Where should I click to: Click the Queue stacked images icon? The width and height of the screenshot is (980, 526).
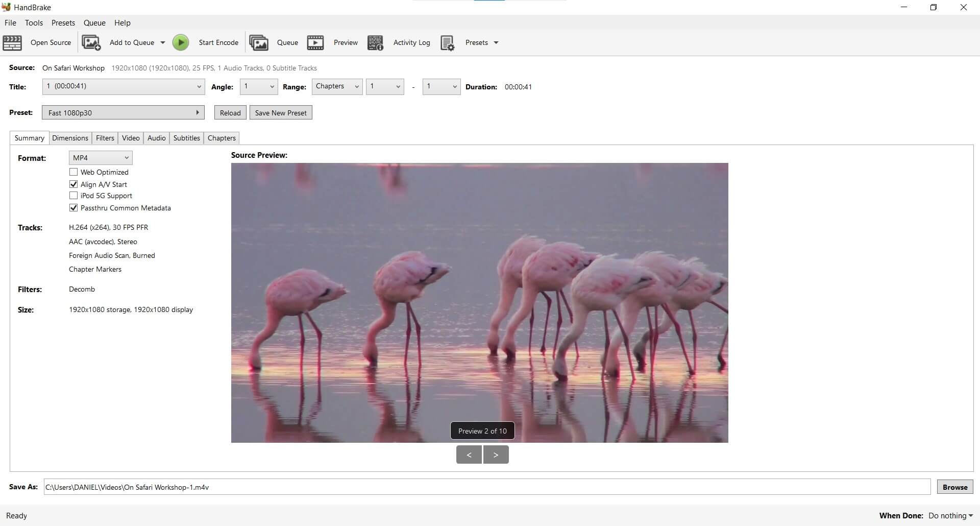tap(259, 42)
